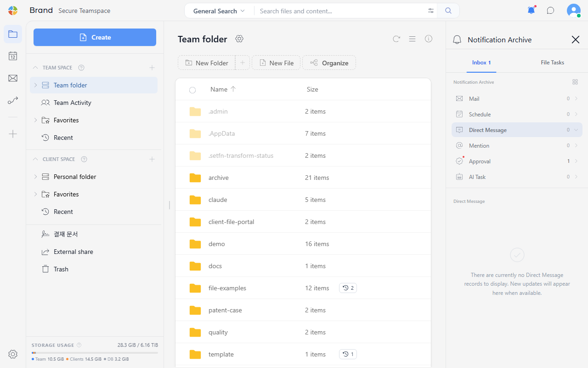588x368 pixels.
Task: Open search filter options icon
Action: click(x=431, y=11)
